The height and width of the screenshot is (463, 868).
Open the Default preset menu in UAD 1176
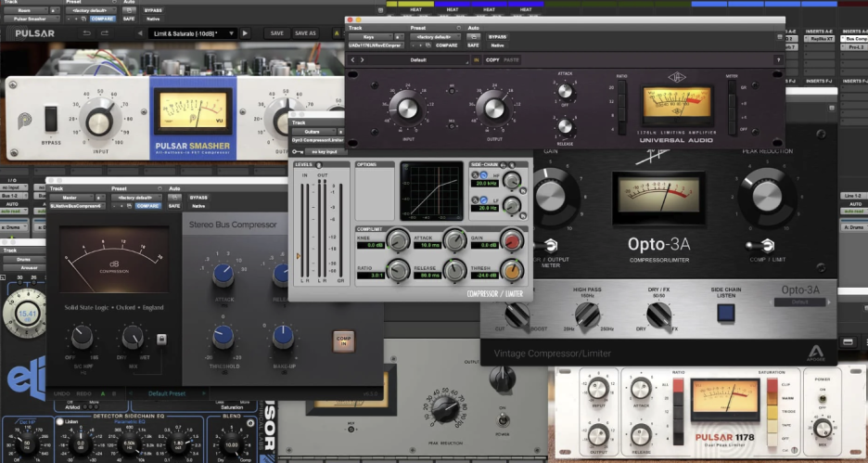tap(419, 59)
